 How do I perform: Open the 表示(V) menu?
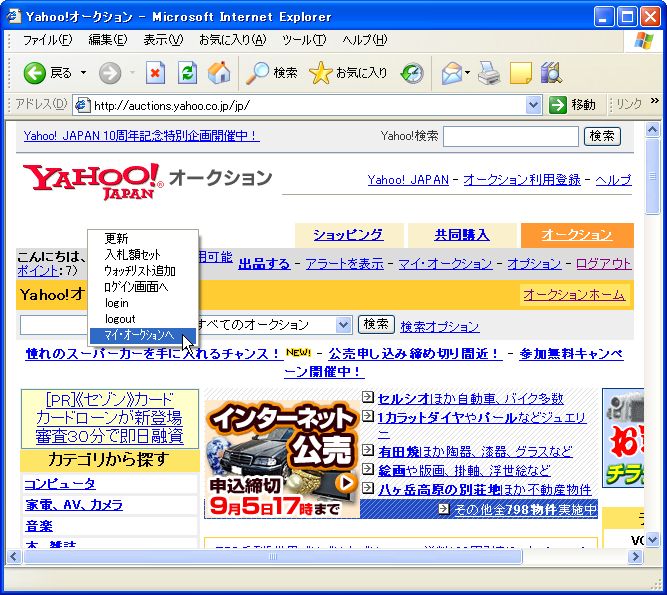[163, 40]
